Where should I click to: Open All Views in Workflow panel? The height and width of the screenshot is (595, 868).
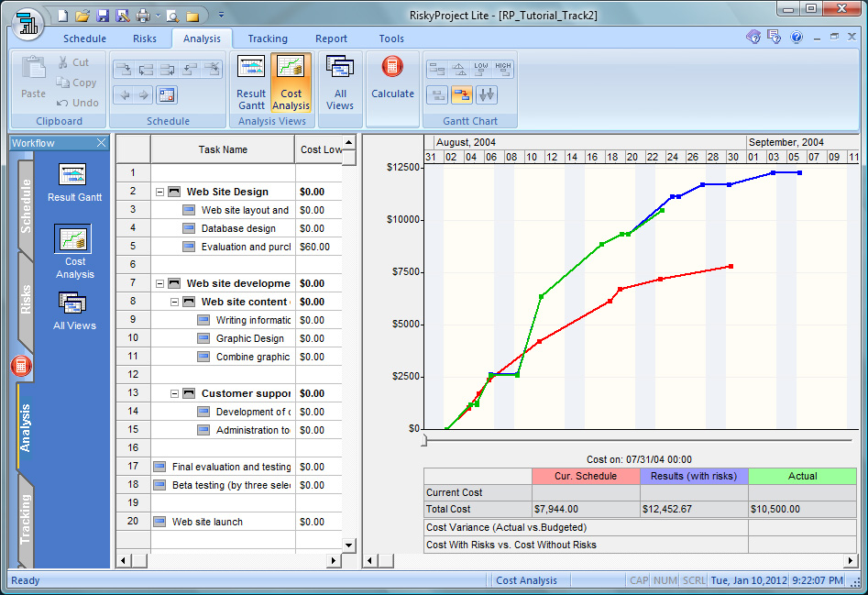(x=74, y=312)
